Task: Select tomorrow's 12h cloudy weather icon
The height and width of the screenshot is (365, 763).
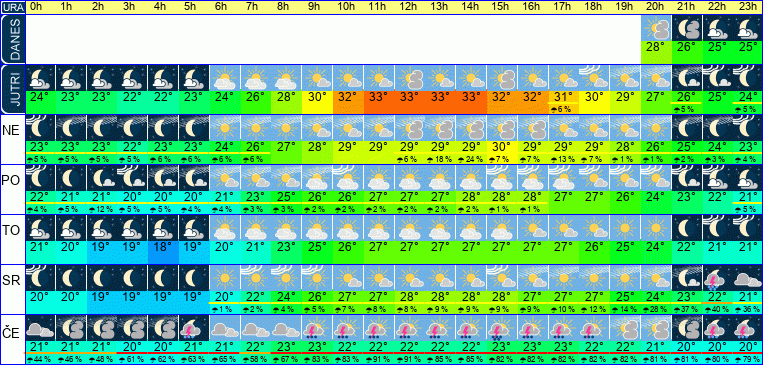Action: (x=409, y=78)
